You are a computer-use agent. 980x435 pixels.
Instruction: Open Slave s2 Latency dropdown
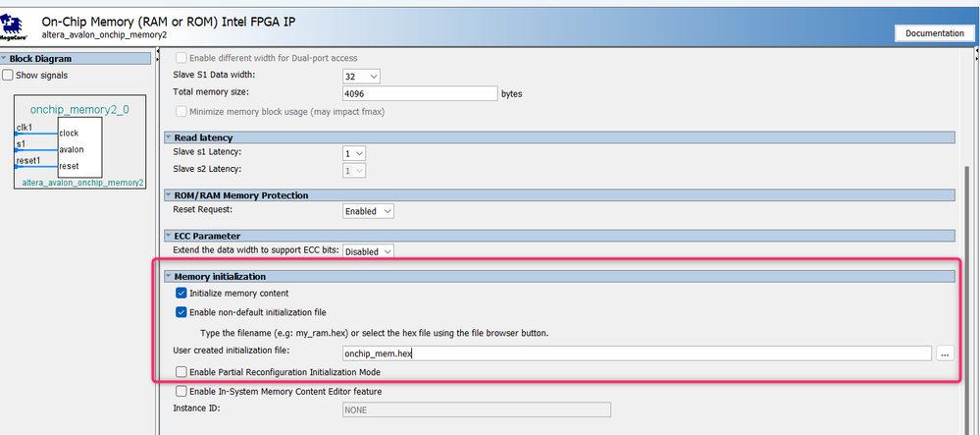[354, 170]
